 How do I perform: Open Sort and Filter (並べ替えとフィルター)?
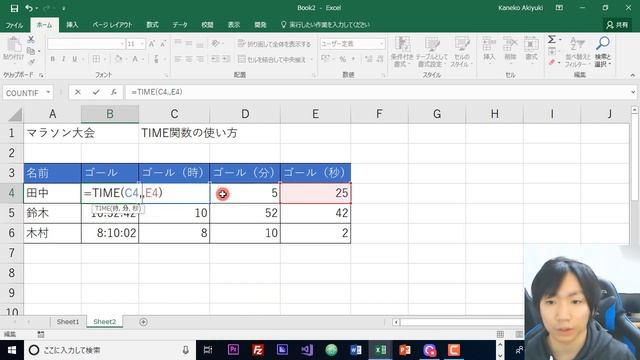point(578,52)
